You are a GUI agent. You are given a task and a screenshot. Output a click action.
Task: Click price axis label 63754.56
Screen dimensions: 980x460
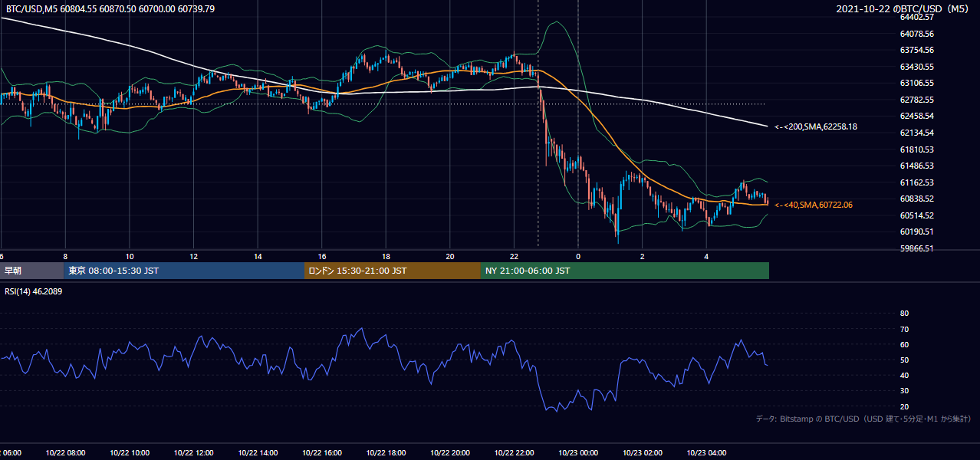[x=916, y=50]
